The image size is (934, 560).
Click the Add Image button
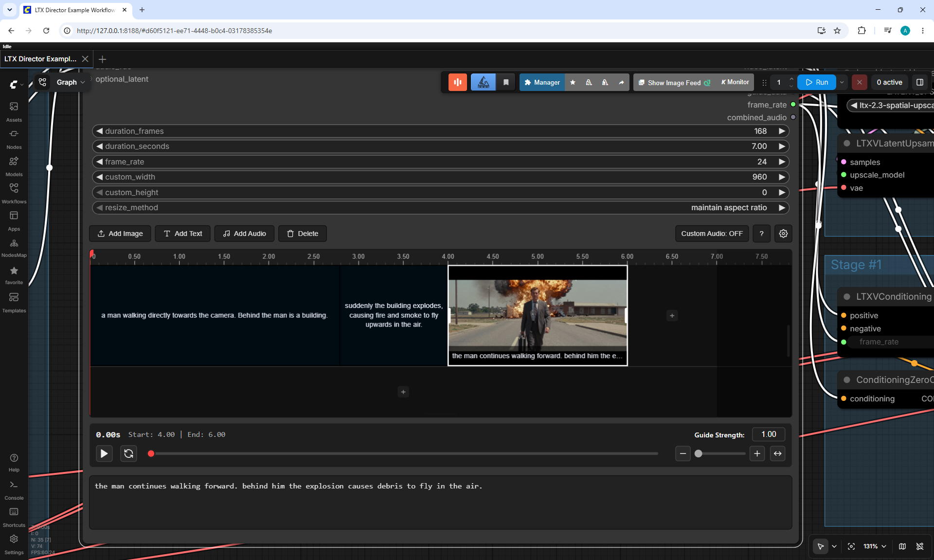[x=120, y=234]
